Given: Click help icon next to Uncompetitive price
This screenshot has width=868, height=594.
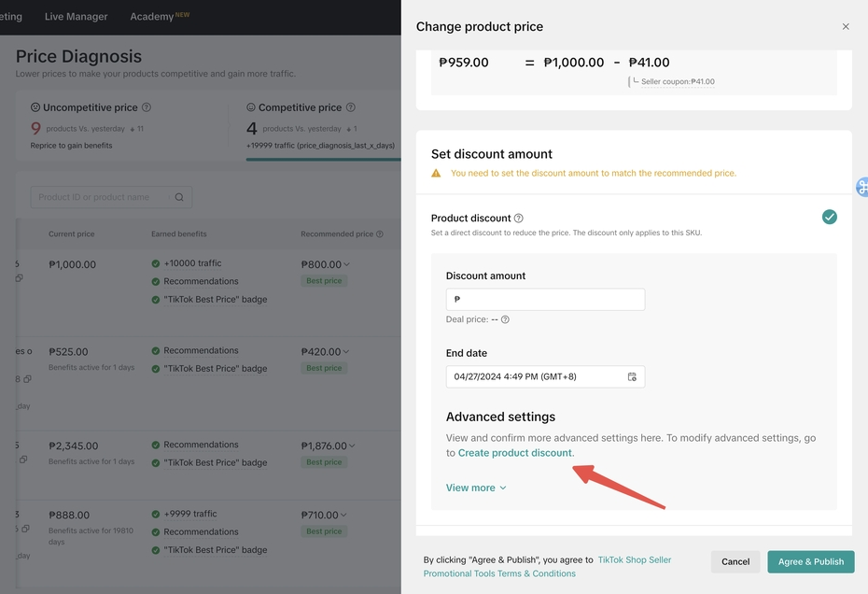Looking at the screenshot, I should coord(147,108).
